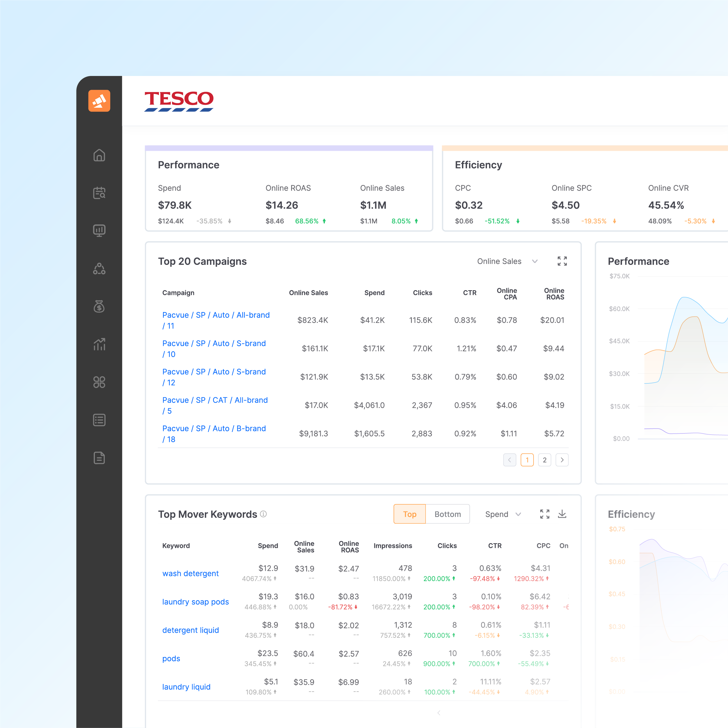
Task: Open the Online Sales metric dropdown
Action: tap(507, 261)
